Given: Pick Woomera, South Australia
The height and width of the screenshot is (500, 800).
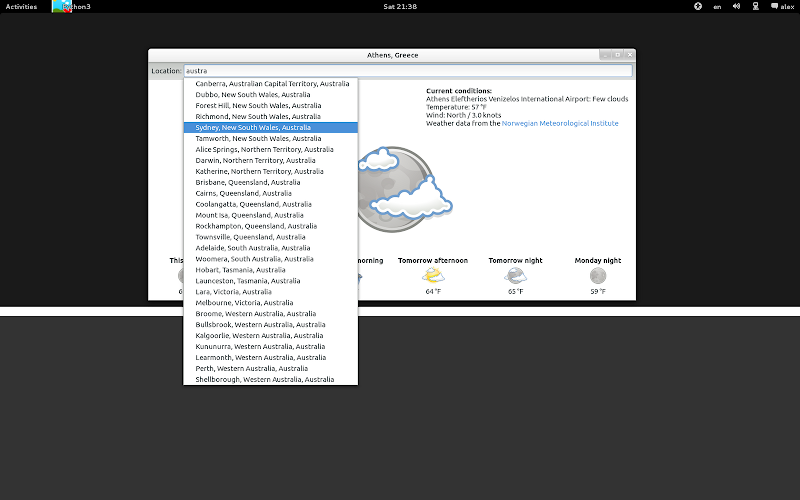Looking at the screenshot, I should [x=271, y=259].
